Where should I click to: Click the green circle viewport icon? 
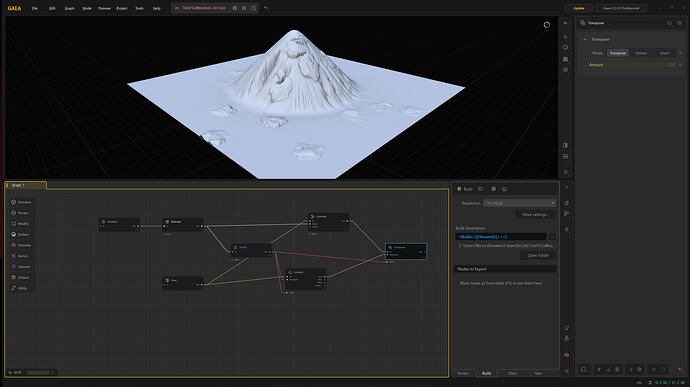pyautogui.click(x=565, y=47)
